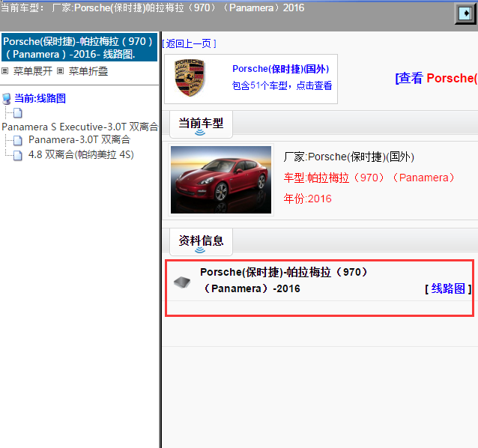Click document icon above Panamera S Executive

click(x=18, y=113)
